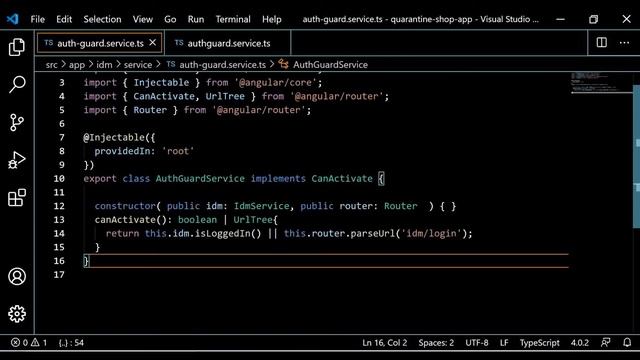Click '@Injectable' decorator on line 7

[x=114, y=138]
